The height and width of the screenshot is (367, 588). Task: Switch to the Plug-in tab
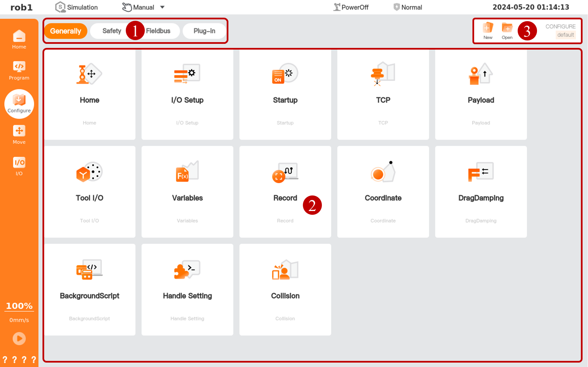(x=204, y=31)
